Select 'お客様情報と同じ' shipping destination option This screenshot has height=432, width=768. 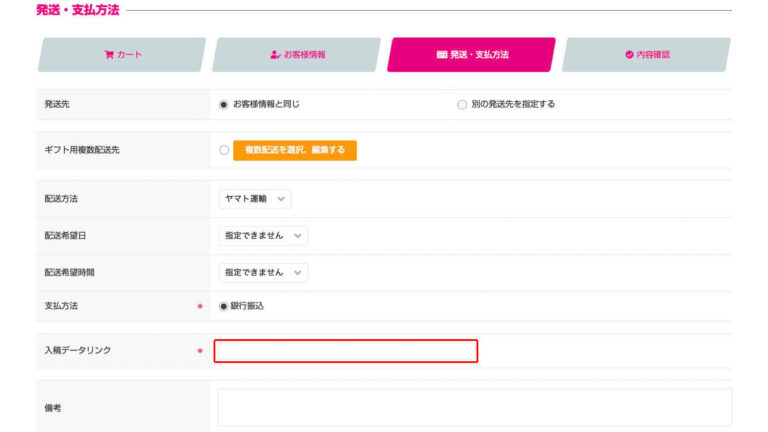[x=224, y=104]
